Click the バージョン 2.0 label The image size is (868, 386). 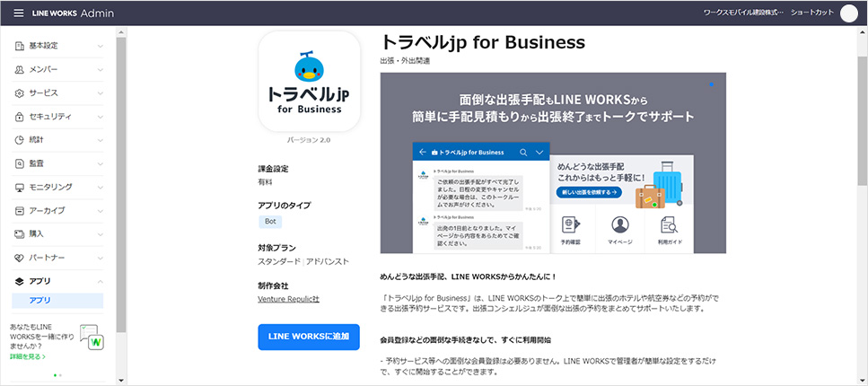309,140
